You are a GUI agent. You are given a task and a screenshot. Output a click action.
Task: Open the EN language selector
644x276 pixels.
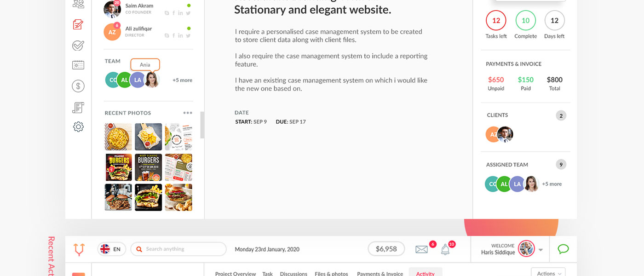pos(111,249)
